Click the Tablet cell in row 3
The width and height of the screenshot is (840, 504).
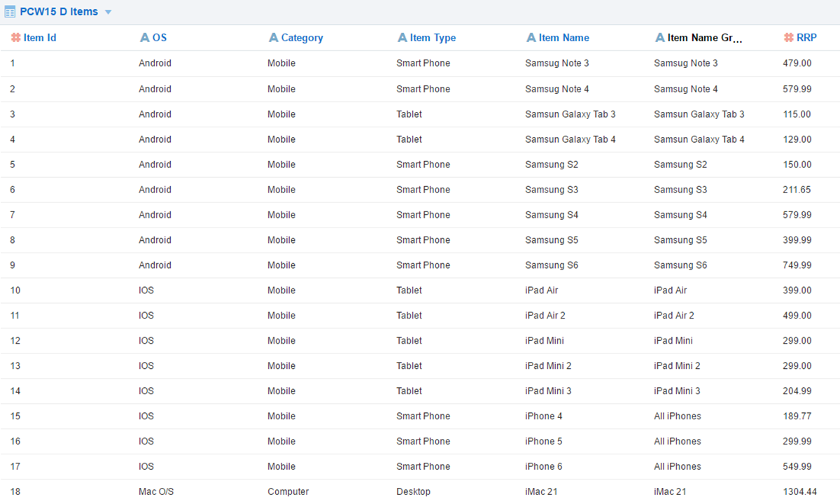click(409, 114)
